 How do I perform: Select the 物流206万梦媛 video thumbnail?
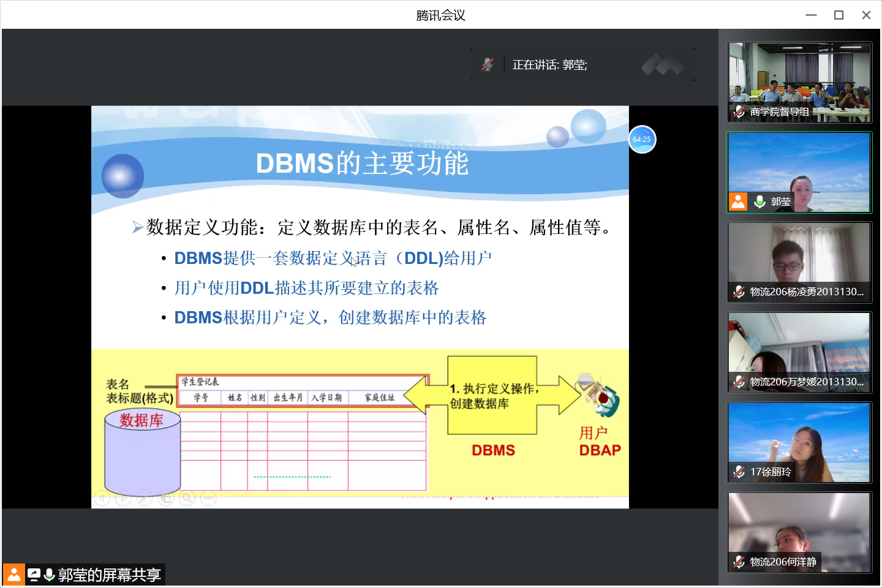[799, 352]
